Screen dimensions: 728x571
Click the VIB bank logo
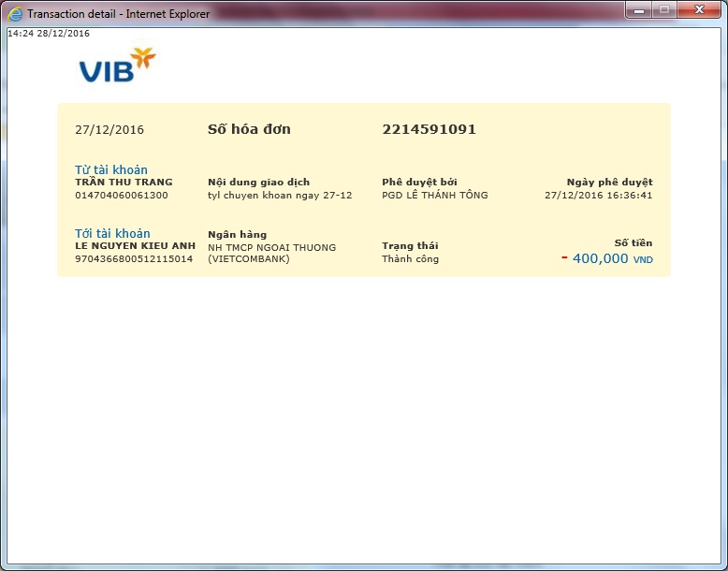pos(117,66)
